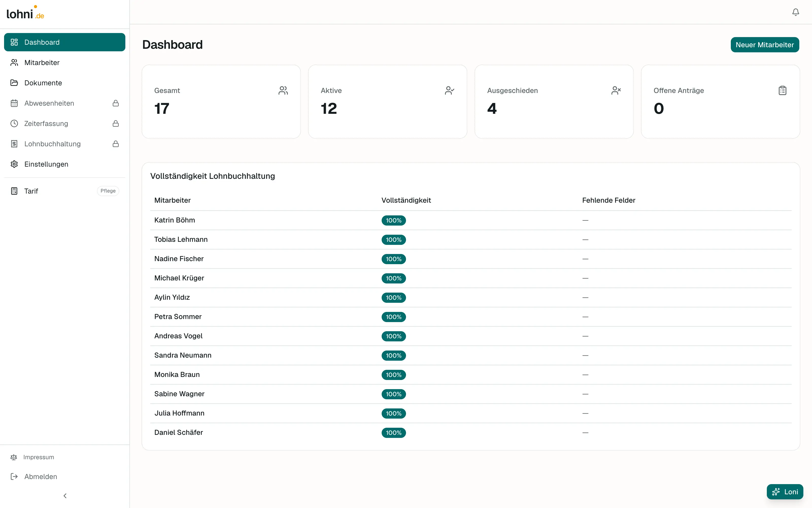
Task: Click the lock icon next to Lohnbuchhaltung
Action: [115, 144]
